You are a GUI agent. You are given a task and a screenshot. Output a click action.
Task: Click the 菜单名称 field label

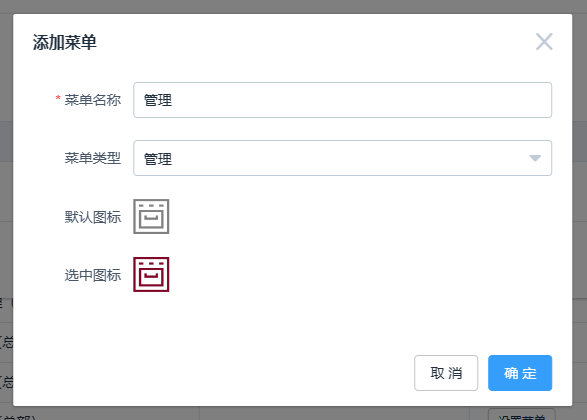tap(93, 100)
